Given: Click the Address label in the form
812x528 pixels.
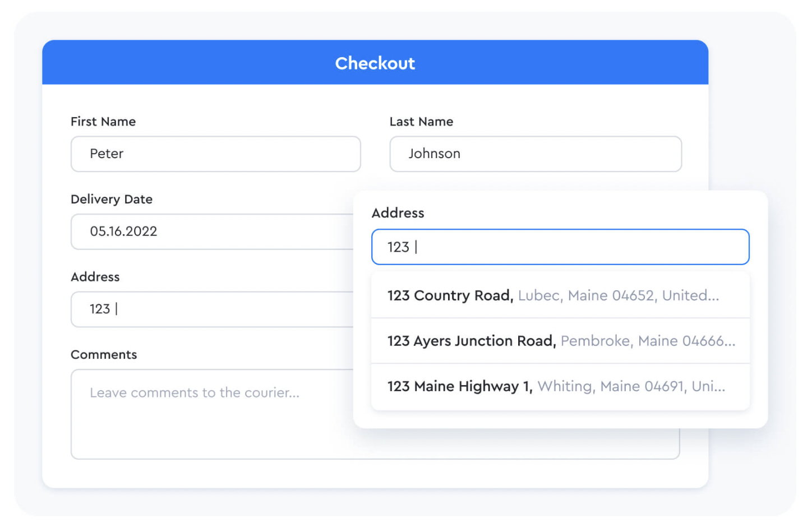Looking at the screenshot, I should coord(95,277).
